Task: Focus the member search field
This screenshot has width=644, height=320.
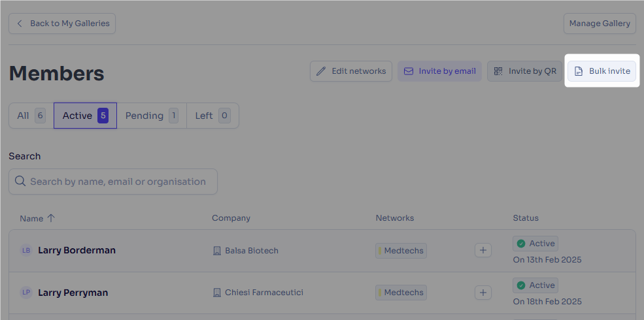Action: (113, 182)
